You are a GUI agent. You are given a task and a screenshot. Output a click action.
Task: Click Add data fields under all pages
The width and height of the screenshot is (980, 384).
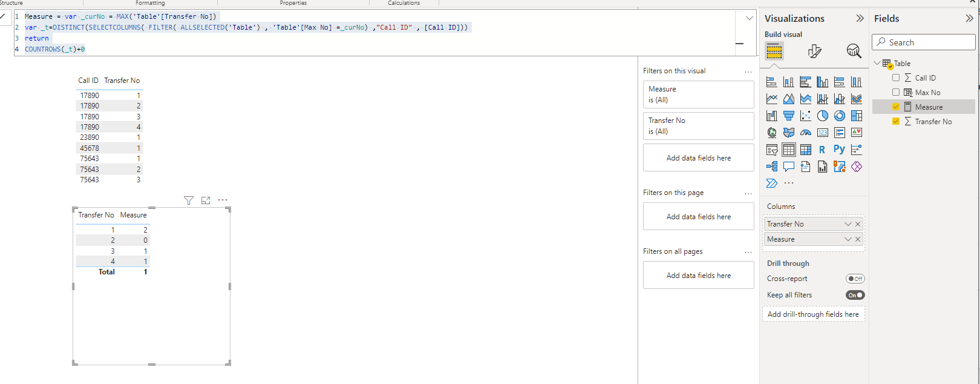[699, 275]
